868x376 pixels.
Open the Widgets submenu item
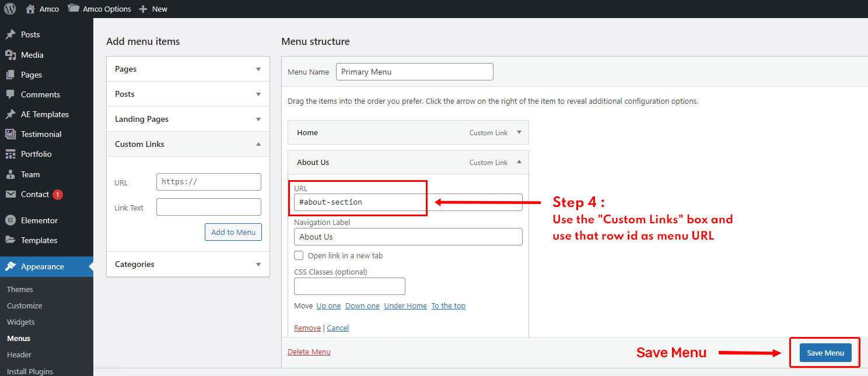point(21,322)
